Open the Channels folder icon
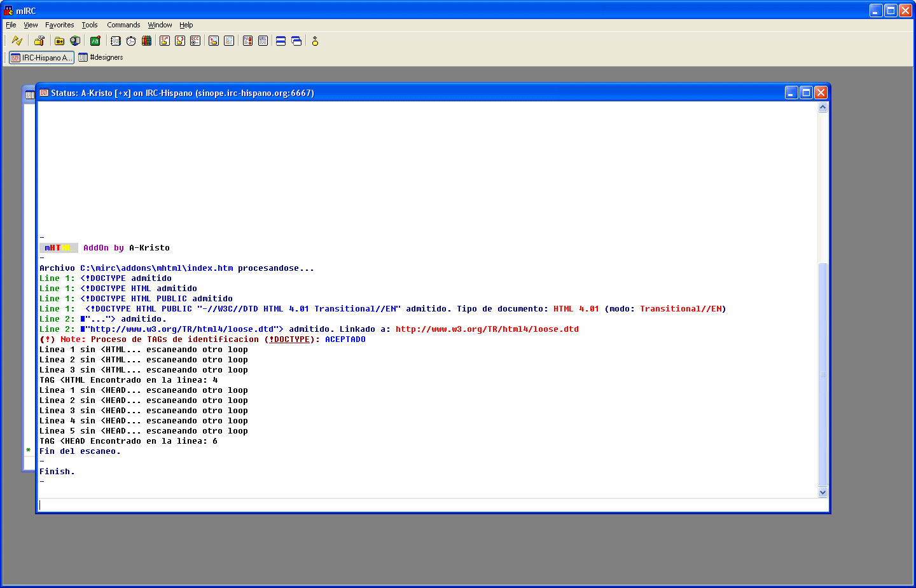This screenshot has width=916, height=588. coord(60,41)
